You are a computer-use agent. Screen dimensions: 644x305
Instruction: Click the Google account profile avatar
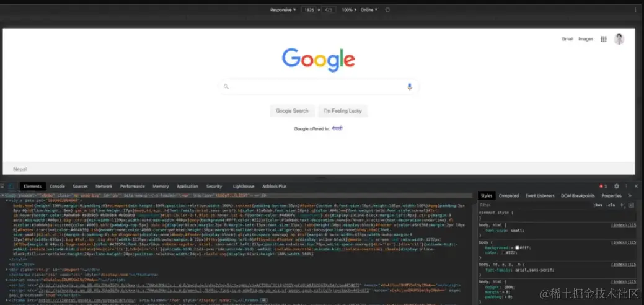pos(619,39)
